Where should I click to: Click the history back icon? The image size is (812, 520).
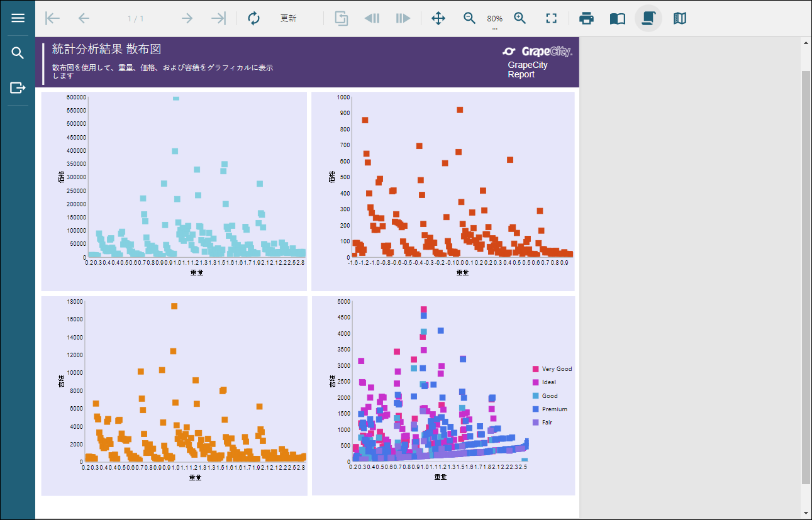pyautogui.click(x=372, y=18)
